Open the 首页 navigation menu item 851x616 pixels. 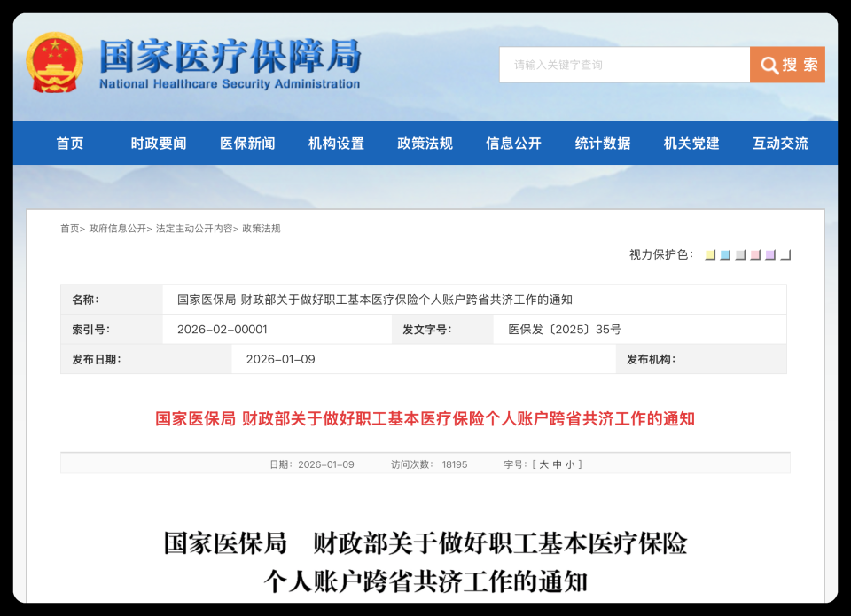[70, 144]
